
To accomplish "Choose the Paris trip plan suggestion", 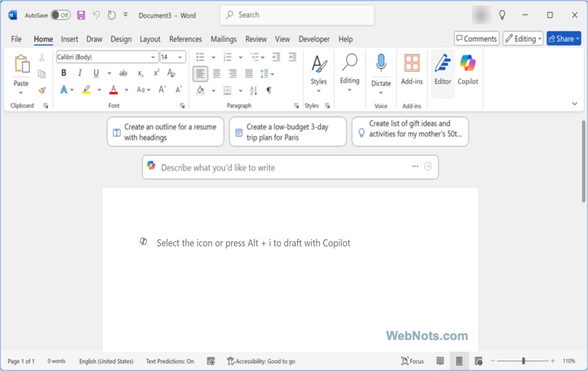I will coord(288,132).
